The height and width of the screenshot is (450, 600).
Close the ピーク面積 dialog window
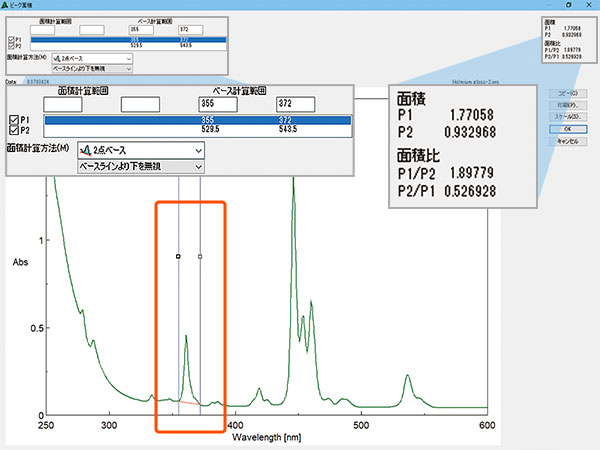[589, 5]
